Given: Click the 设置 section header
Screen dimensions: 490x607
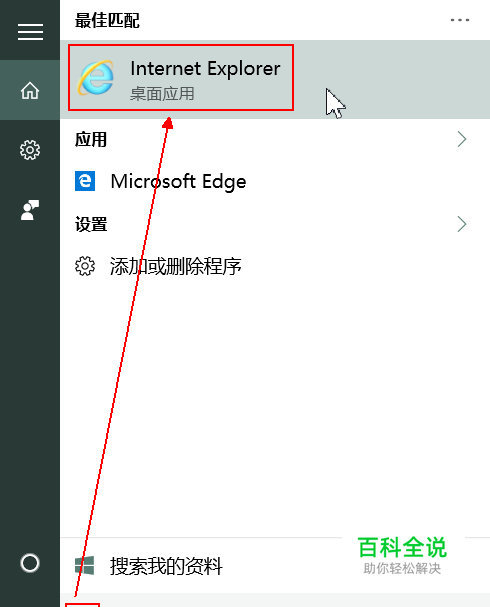Looking at the screenshot, I should pos(91,225).
